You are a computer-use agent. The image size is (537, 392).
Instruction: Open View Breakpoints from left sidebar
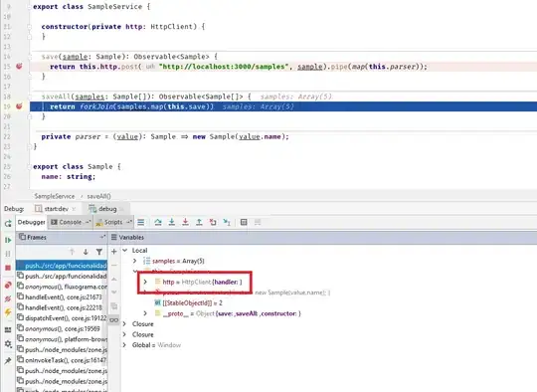pyautogui.click(x=8, y=286)
